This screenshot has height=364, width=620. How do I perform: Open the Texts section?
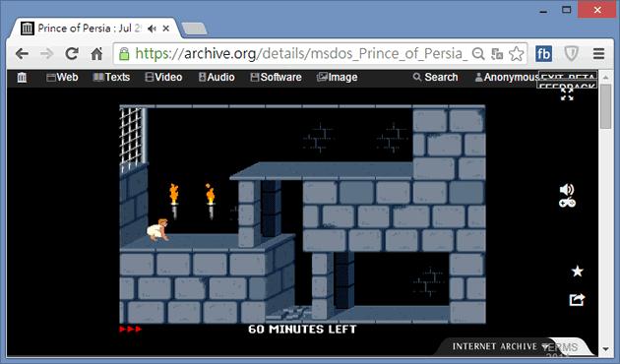pos(111,77)
